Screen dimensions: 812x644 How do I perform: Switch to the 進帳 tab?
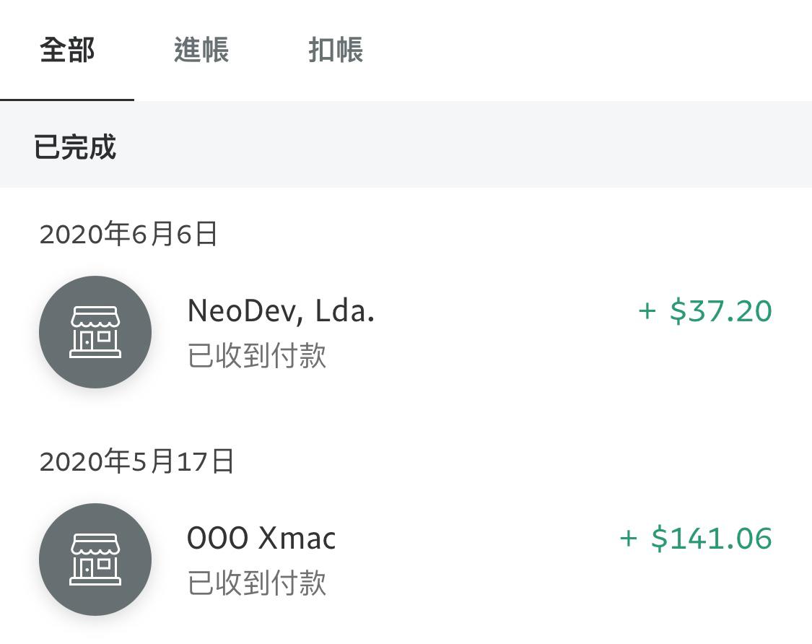pyautogui.click(x=200, y=51)
